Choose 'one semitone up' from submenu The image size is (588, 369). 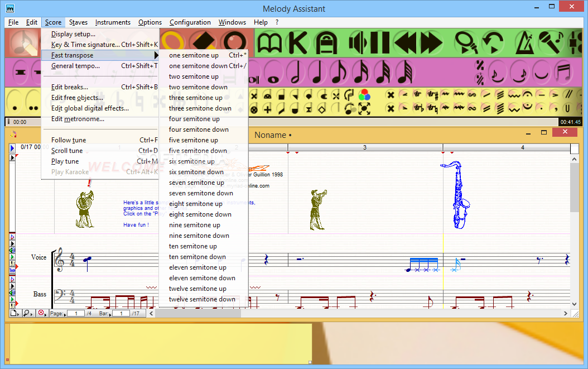coord(204,55)
